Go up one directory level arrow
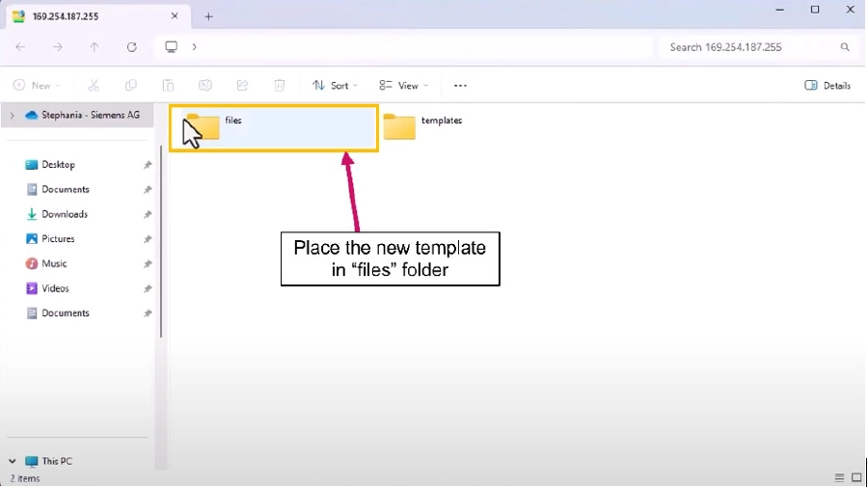868x488 pixels. (x=94, y=47)
